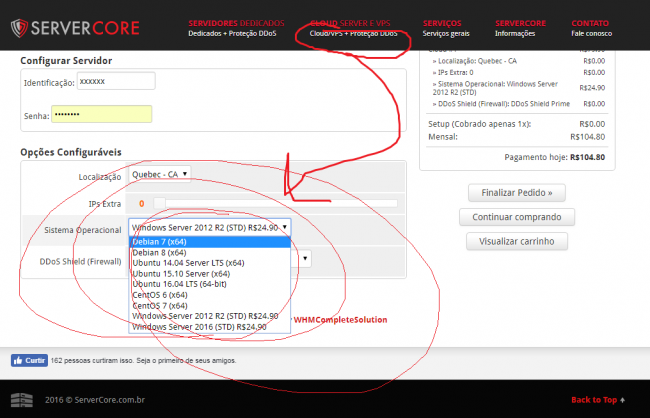Open ServerCore Informações menu
650x418 pixels.
[x=520, y=28]
